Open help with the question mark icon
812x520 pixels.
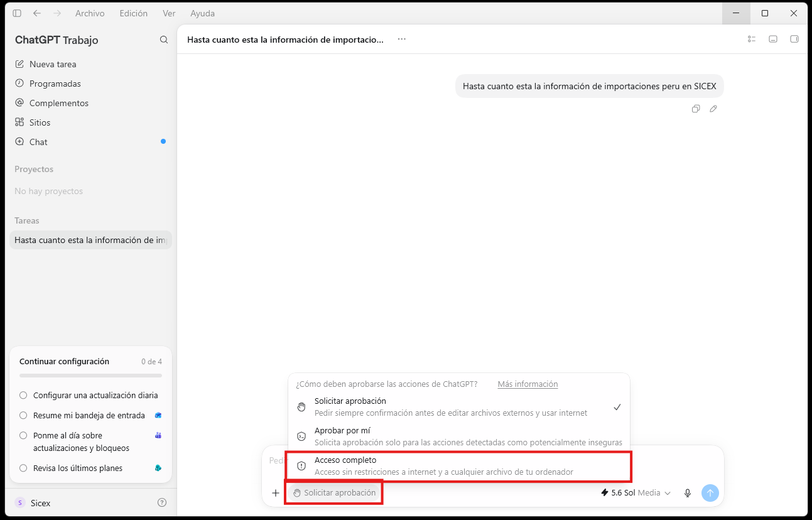tap(162, 503)
